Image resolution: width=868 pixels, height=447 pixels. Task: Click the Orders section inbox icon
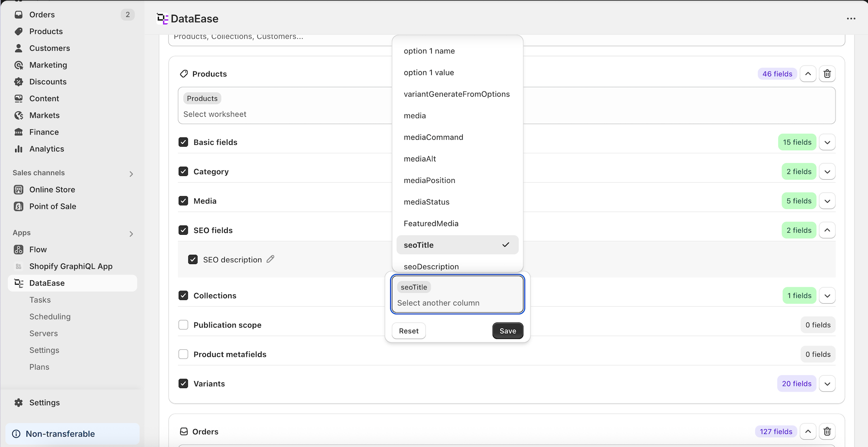(x=184, y=431)
